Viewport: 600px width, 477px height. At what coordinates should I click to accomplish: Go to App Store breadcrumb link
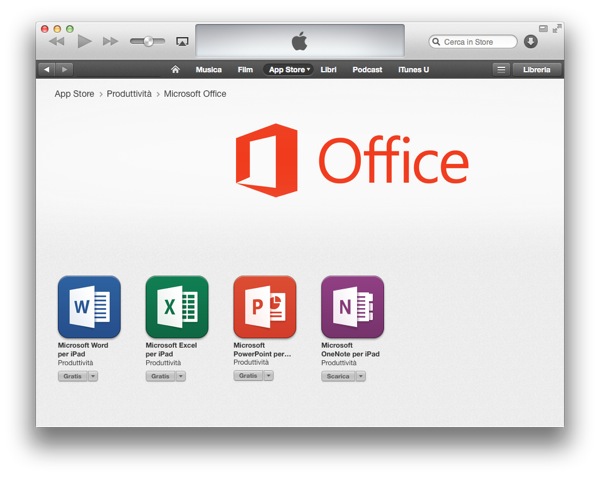click(74, 94)
